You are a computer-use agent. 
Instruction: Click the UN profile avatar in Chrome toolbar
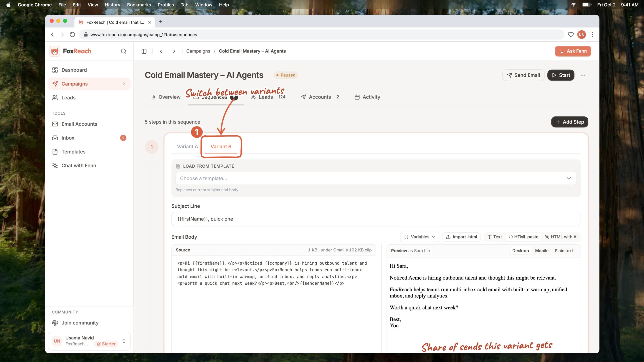click(x=581, y=35)
